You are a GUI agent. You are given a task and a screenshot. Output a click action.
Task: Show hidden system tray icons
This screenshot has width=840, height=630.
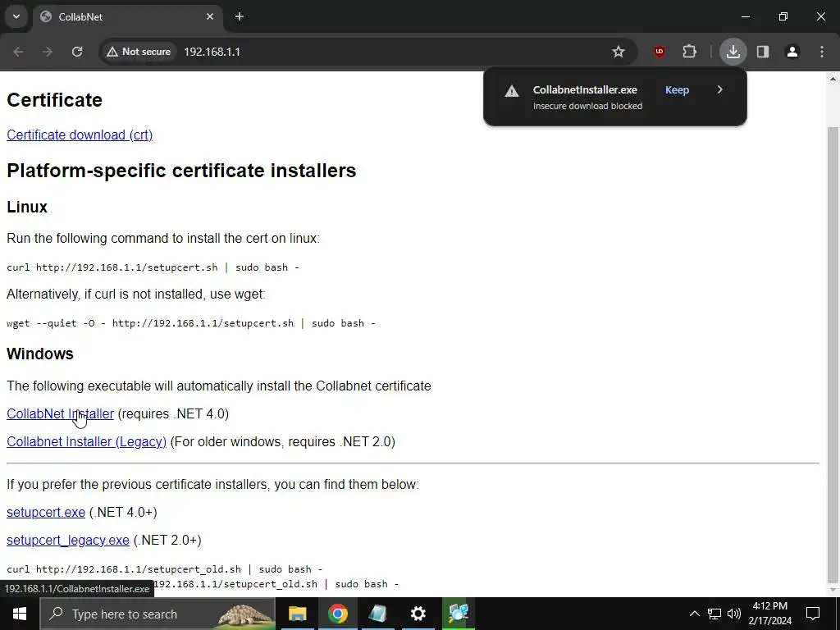click(694, 614)
